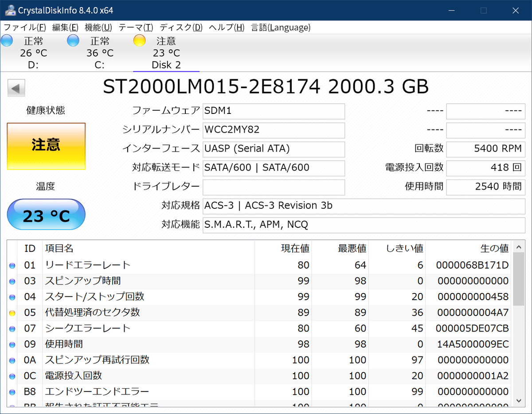Select the スピンアップ再試行回数 row name

[x=97, y=360]
